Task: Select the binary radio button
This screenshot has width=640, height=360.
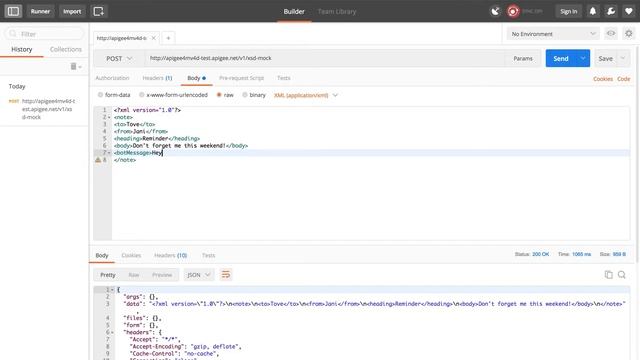Action: [245, 95]
